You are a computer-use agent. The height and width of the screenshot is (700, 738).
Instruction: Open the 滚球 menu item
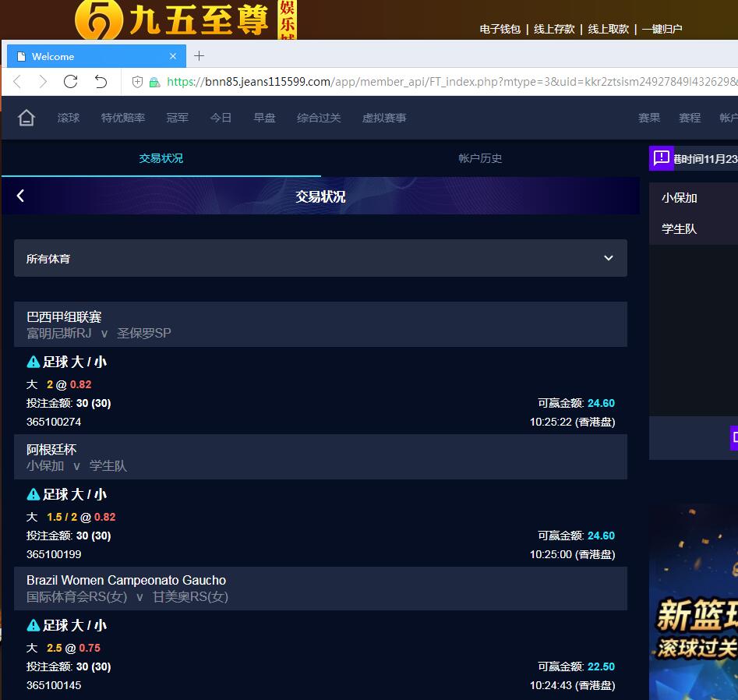point(69,118)
